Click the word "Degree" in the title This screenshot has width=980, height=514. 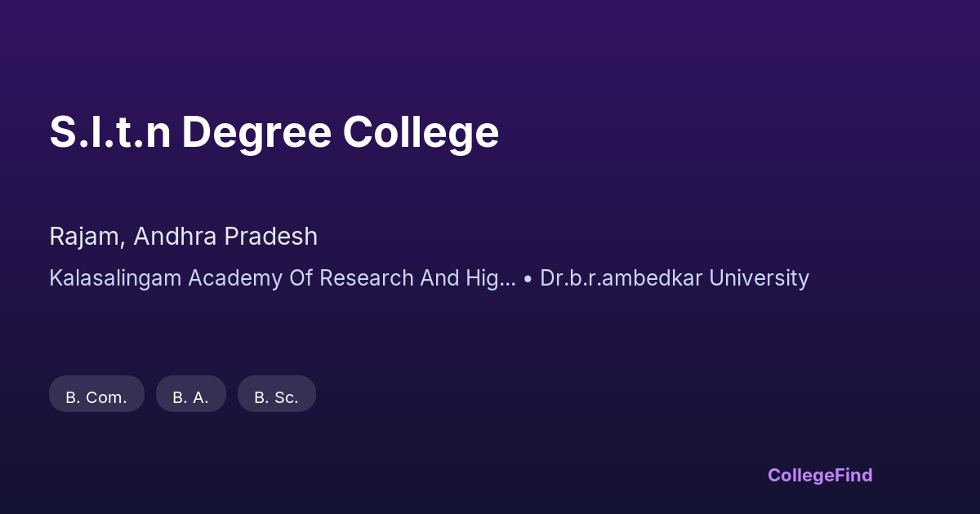tap(256, 132)
